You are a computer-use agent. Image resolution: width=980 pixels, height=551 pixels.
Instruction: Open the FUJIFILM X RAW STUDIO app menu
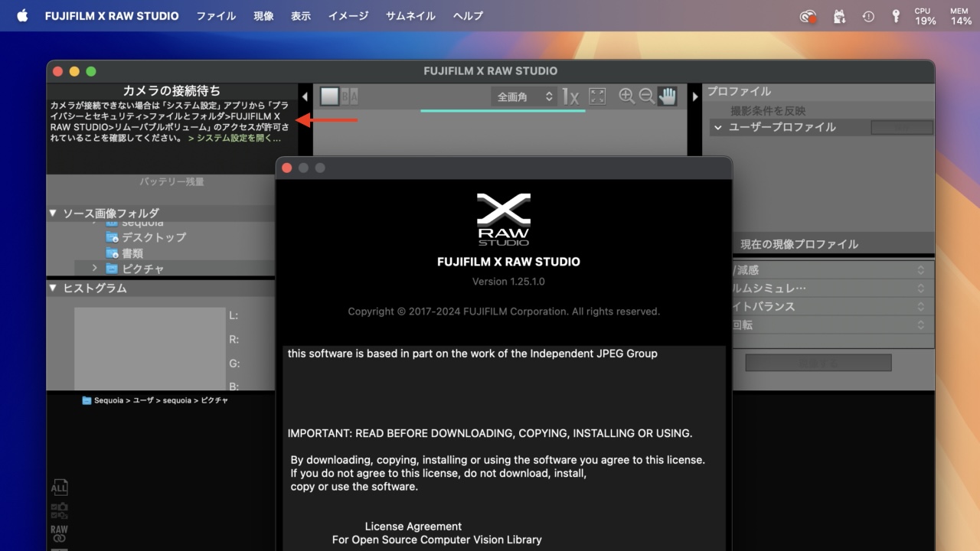point(112,15)
